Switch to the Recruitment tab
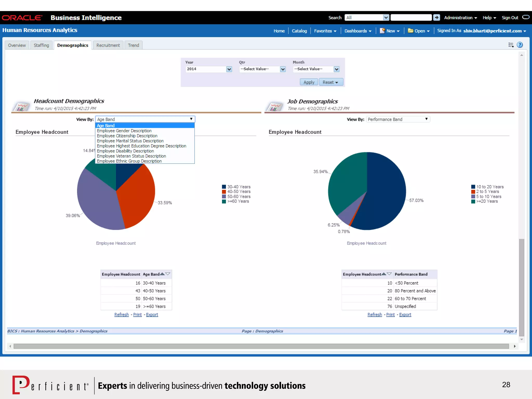The height and width of the screenshot is (399, 532). (x=108, y=45)
